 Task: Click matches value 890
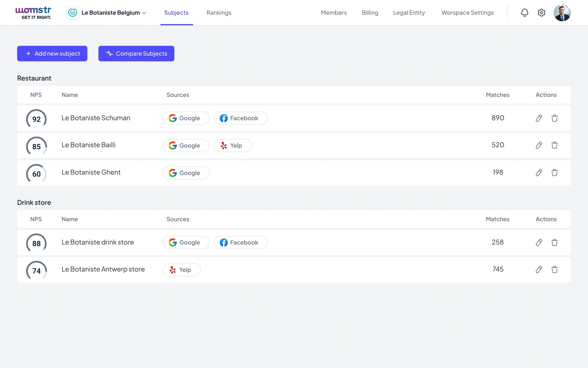[x=498, y=118]
